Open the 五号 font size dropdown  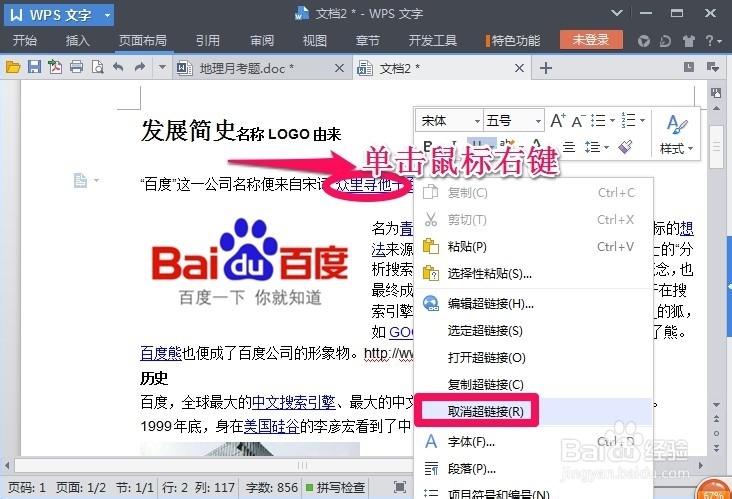click(x=538, y=121)
